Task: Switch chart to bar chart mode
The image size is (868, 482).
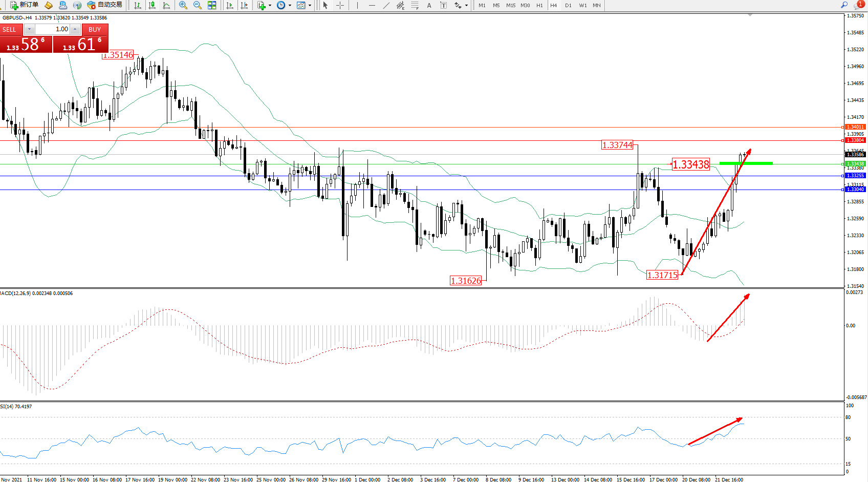Action: pyautogui.click(x=138, y=5)
